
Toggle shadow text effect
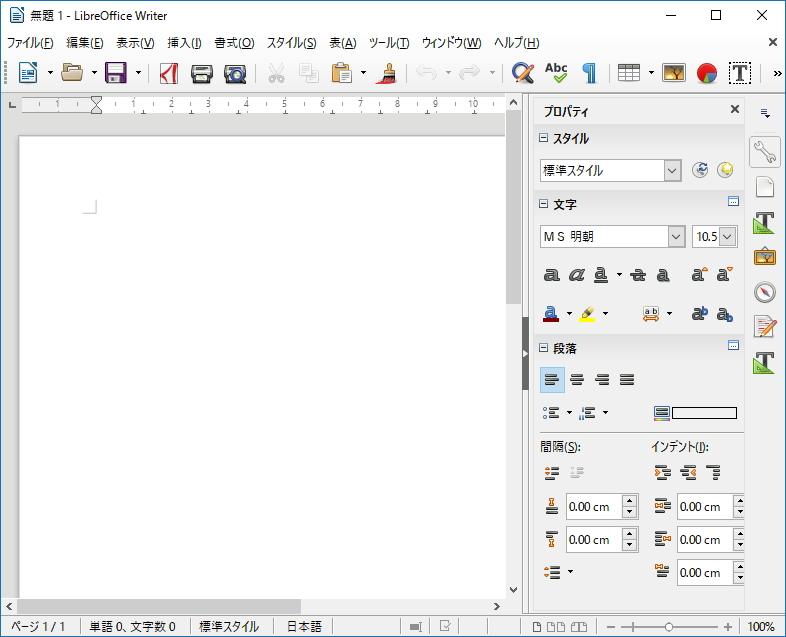[663, 275]
